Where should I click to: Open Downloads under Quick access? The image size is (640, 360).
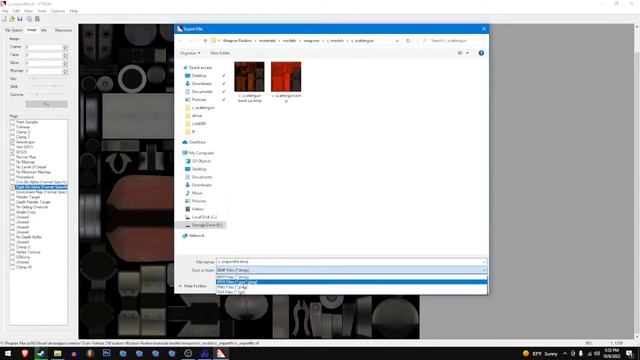[201, 84]
